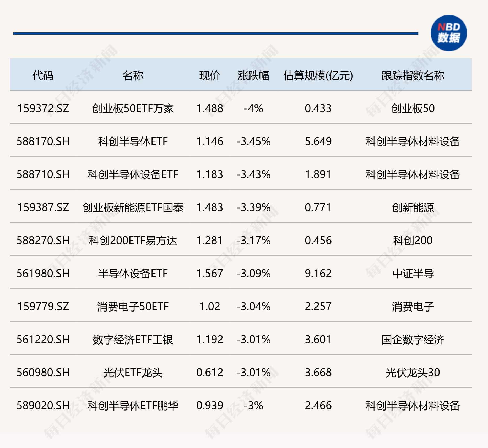Viewport: 488px width, 448px height.
Task: Click price 1.183
Action: [x=210, y=174]
